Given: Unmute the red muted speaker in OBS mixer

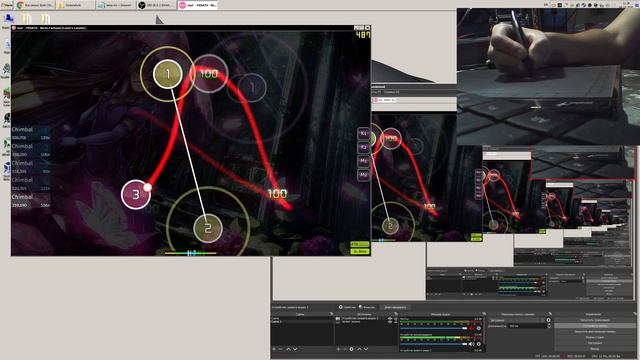Looking at the screenshot, I should pos(471,328).
